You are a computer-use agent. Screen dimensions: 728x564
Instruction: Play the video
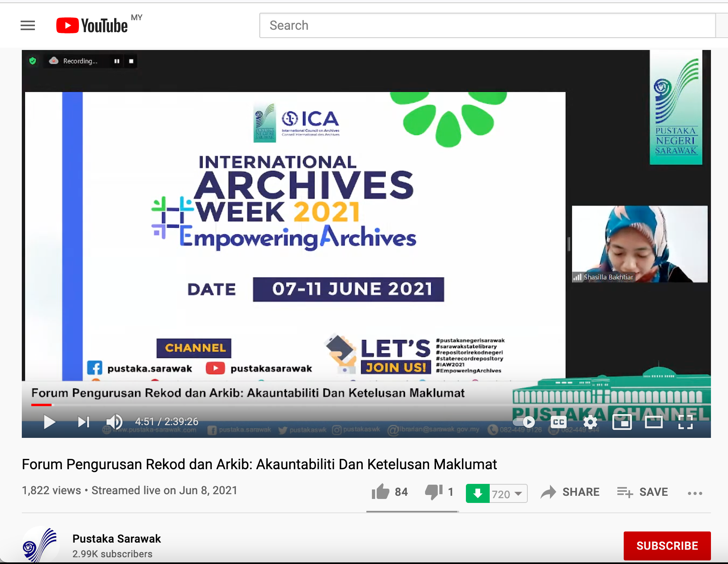(49, 422)
